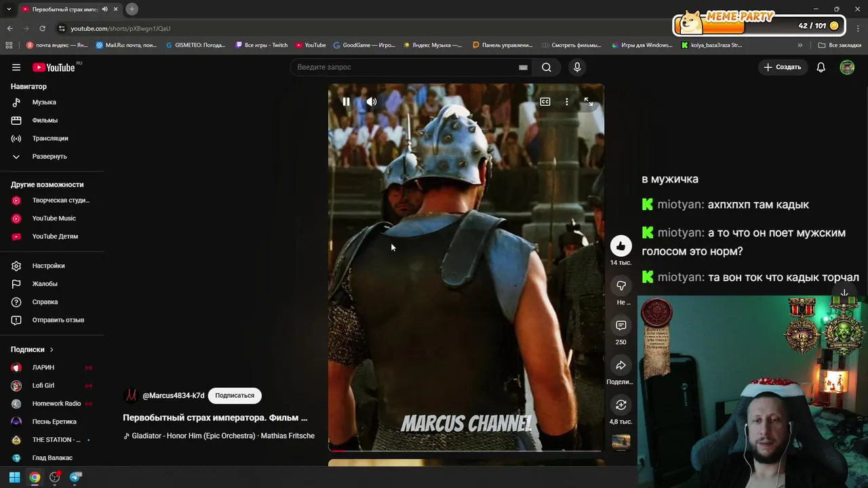The height and width of the screenshot is (488, 868).
Task: Open YouTube notifications bell
Action: point(821,67)
